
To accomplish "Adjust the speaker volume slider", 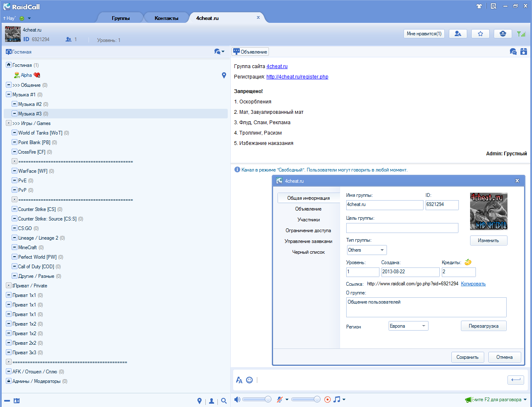I will click(x=257, y=400).
